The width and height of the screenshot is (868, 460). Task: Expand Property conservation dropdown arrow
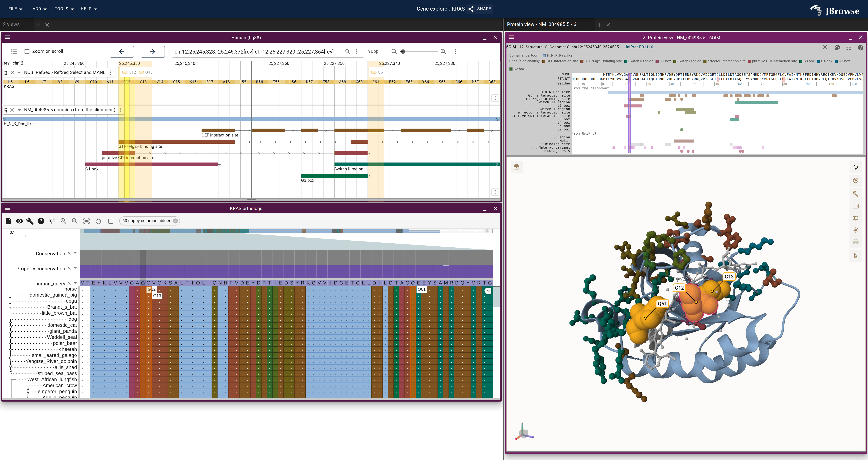click(x=75, y=268)
